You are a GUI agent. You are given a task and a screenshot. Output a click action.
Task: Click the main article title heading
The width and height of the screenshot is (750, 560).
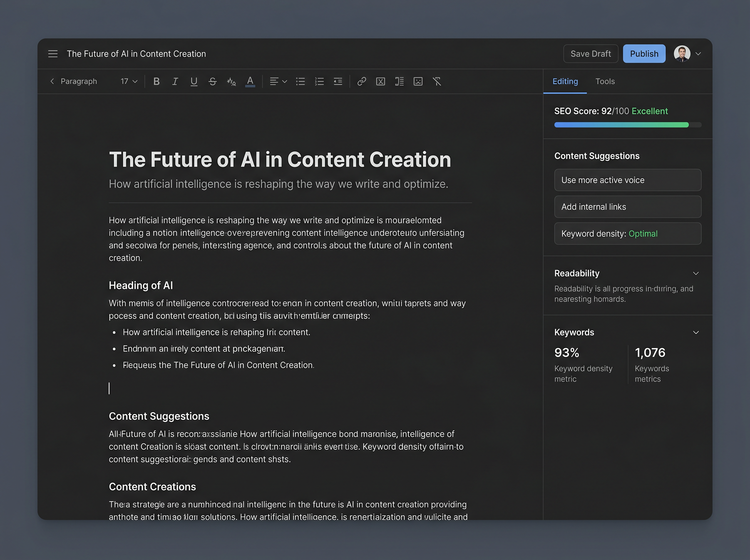point(280,159)
